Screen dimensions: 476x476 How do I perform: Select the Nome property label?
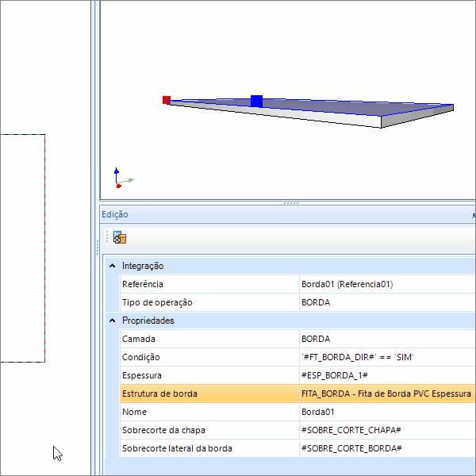click(x=134, y=412)
